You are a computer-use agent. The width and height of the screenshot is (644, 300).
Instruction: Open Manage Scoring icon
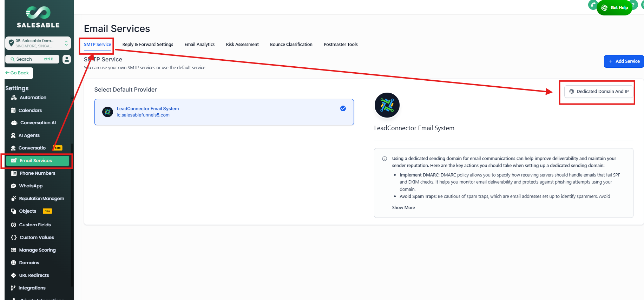pyautogui.click(x=13, y=250)
